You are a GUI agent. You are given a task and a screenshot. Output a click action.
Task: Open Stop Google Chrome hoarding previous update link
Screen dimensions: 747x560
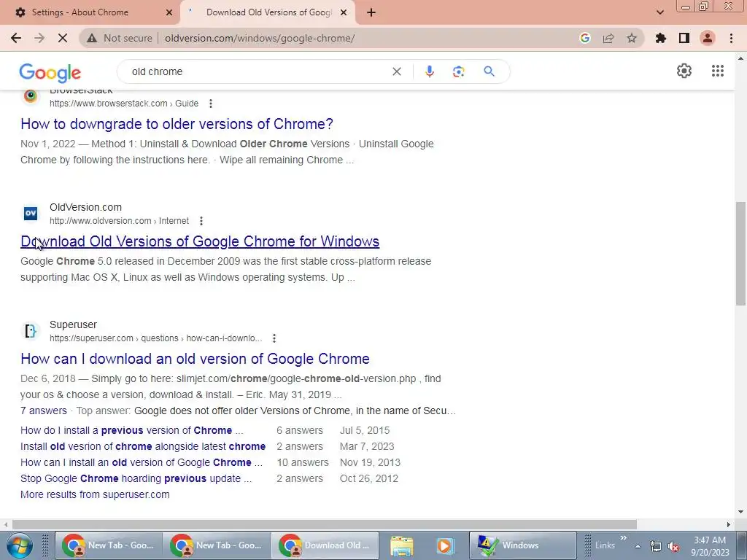[136, 478]
